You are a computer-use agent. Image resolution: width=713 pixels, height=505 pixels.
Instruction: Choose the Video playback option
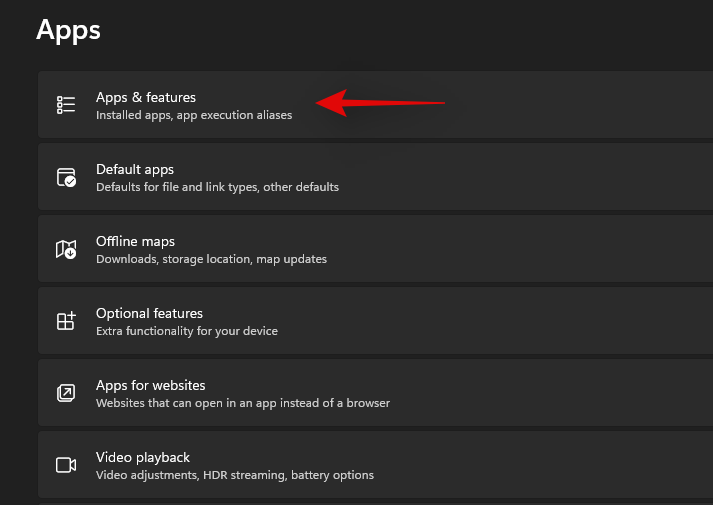[143, 457]
